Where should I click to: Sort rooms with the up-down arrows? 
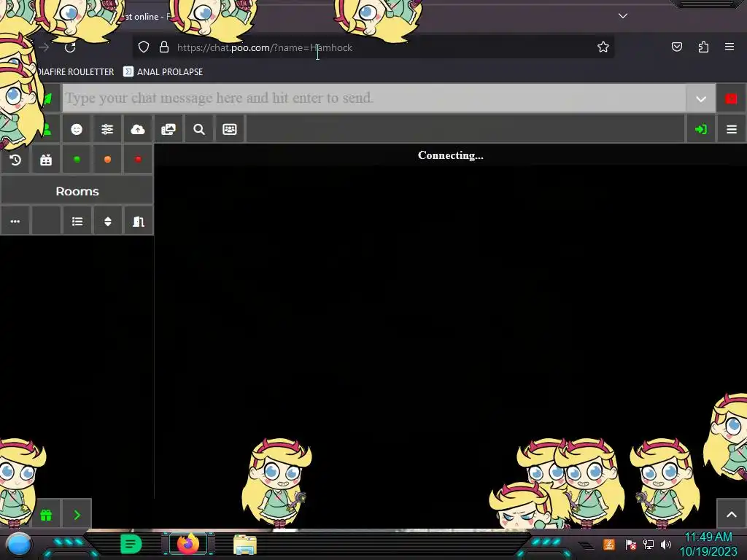(x=108, y=222)
